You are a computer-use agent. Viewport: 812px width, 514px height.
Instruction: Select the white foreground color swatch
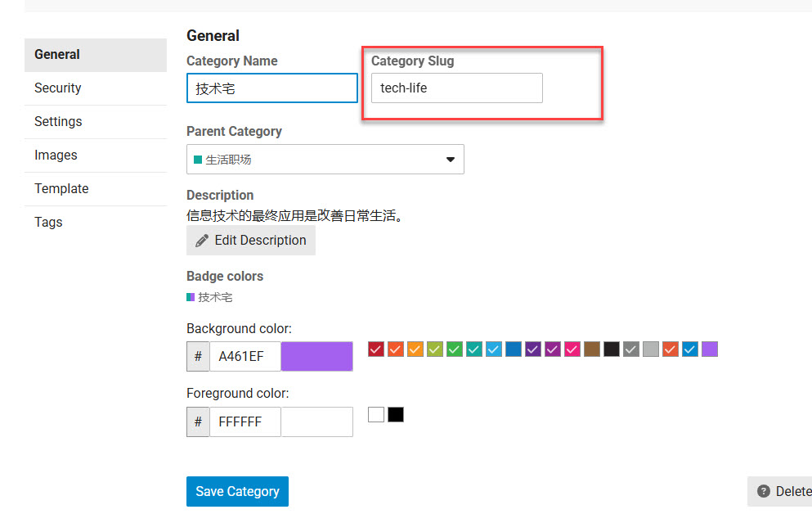pos(376,415)
